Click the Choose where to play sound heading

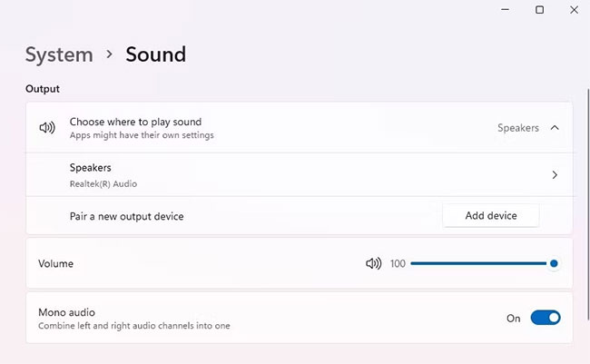pyautogui.click(x=135, y=122)
